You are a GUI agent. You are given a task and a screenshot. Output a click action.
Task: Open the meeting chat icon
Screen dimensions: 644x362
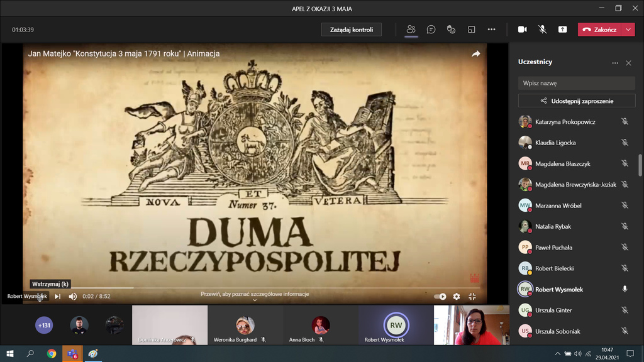click(x=431, y=30)
